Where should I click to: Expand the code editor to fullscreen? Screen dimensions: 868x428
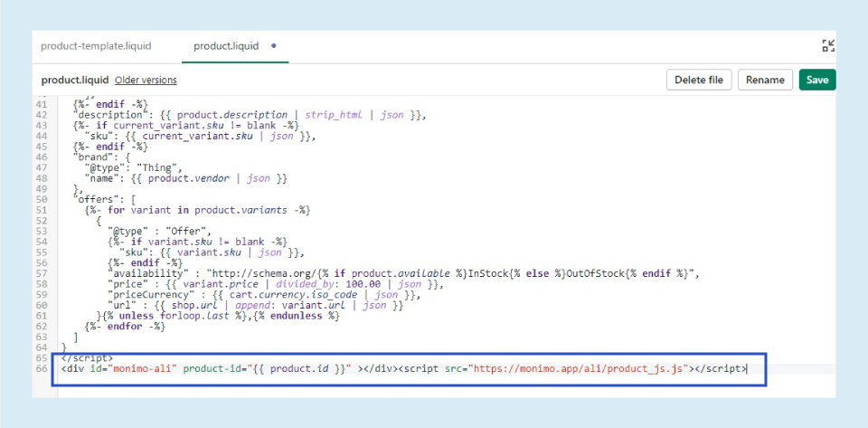(828, 46)
